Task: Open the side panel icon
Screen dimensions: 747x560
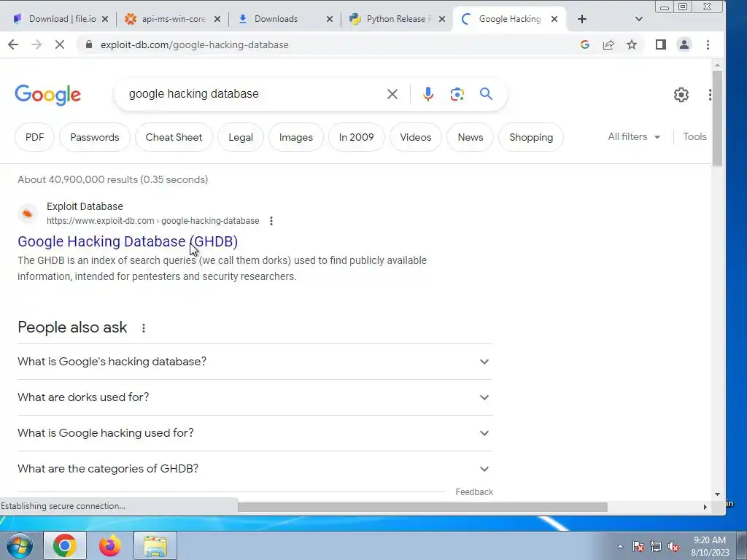Action: [660, 44]
